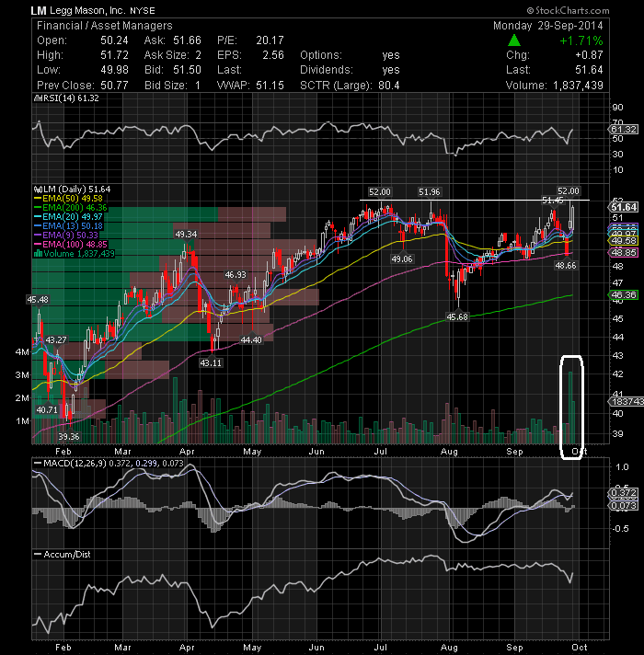
Task: Click the candlestick icon beside LM (Daily)
Action: click(x=38, y=190)
